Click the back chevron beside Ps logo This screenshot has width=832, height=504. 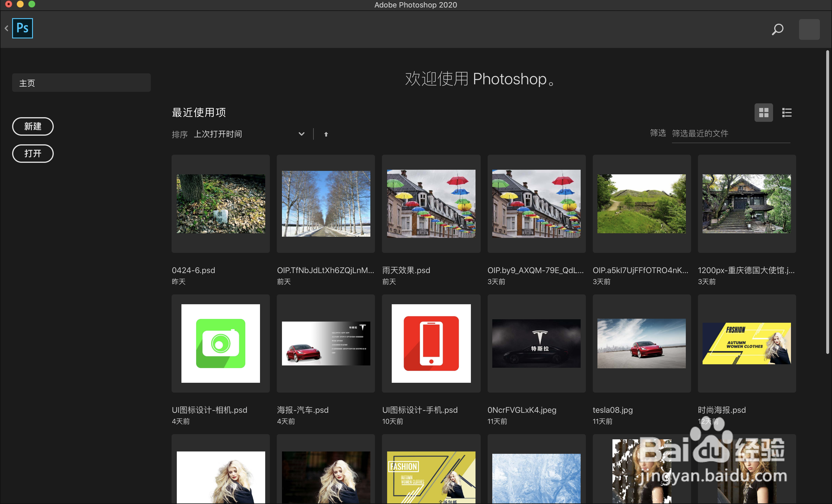point(6,28)
